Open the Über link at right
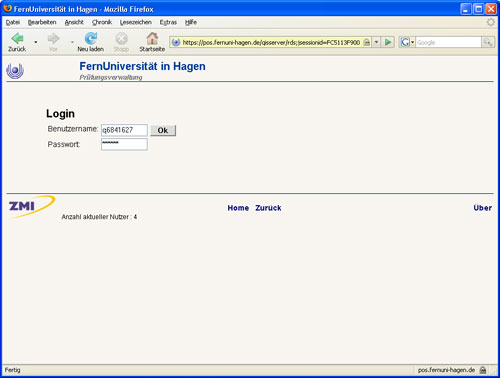This screenshot has width=500, height=378. (483, 208)
